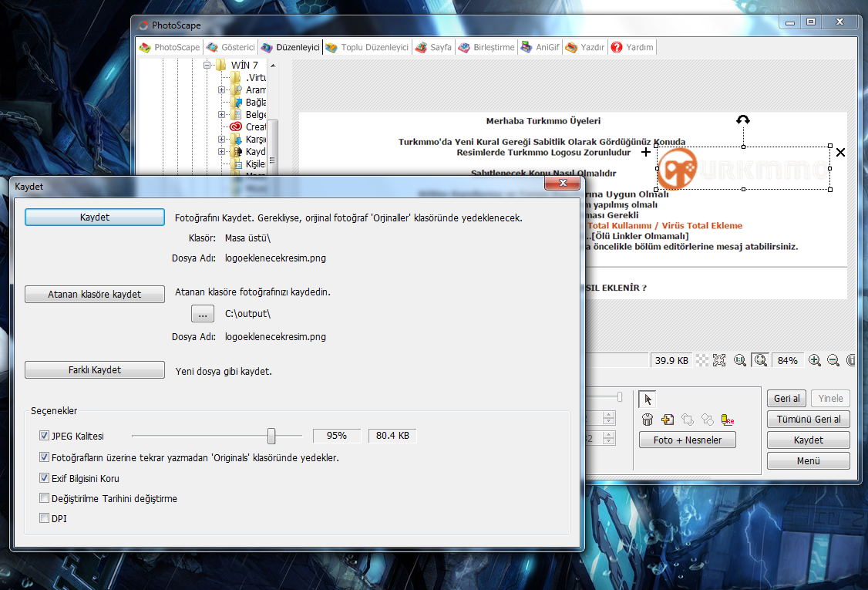868x590 pixels.
Task: Click the zoom-to-fit magnifier icon
Action: [761, 361]
